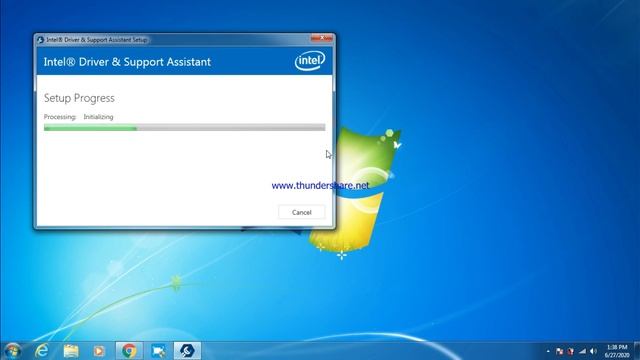The width and height of the screenshot is (640, 360).
Task: Click the "Intel® Driver & Support Assistant" header title
Action: pyautogui.click(x=127, y=62)
